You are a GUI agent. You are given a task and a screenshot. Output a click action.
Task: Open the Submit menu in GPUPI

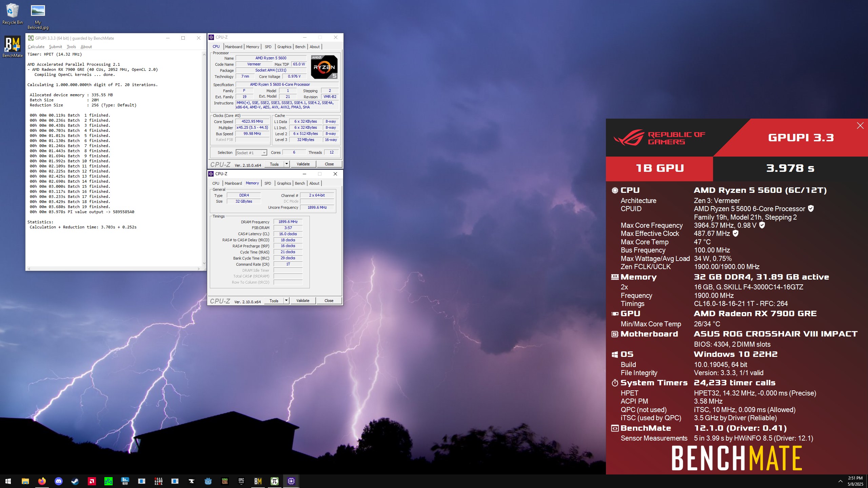[x=55, y=47]
